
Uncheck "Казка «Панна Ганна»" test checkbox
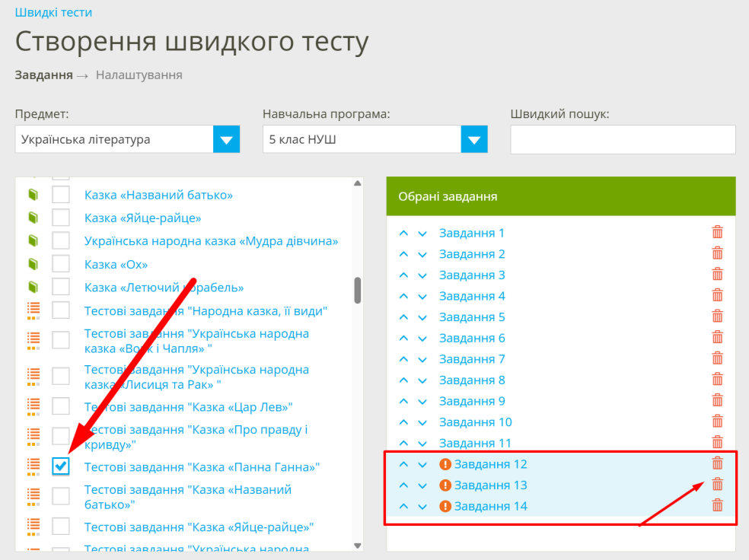click(61, 466)
